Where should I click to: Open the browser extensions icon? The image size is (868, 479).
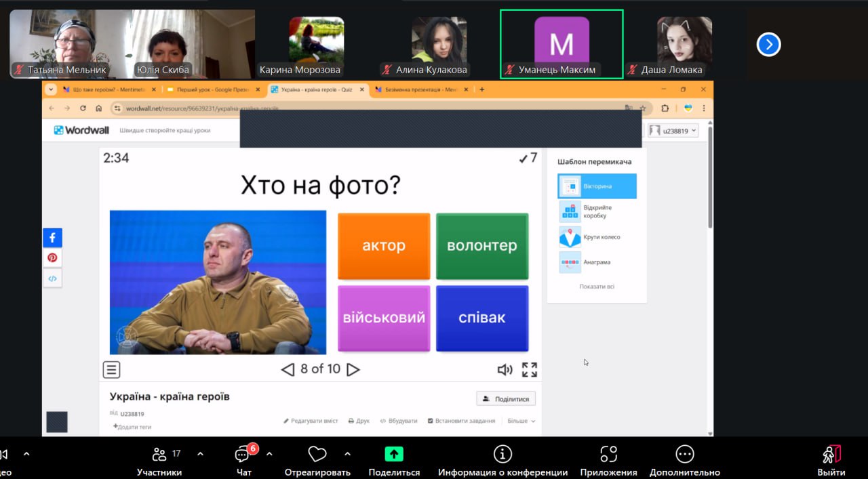[x=665, y=108]
